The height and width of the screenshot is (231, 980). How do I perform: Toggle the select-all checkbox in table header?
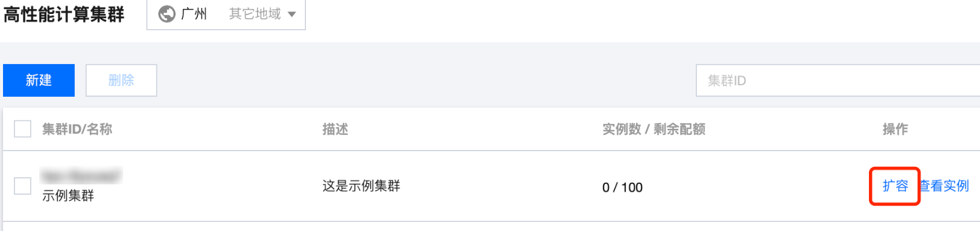22,129
